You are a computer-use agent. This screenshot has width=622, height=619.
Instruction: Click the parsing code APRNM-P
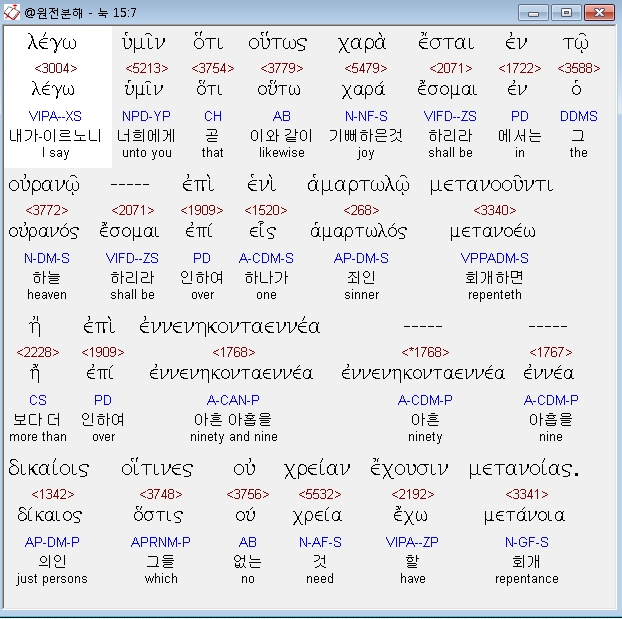[x=161, y=542]
